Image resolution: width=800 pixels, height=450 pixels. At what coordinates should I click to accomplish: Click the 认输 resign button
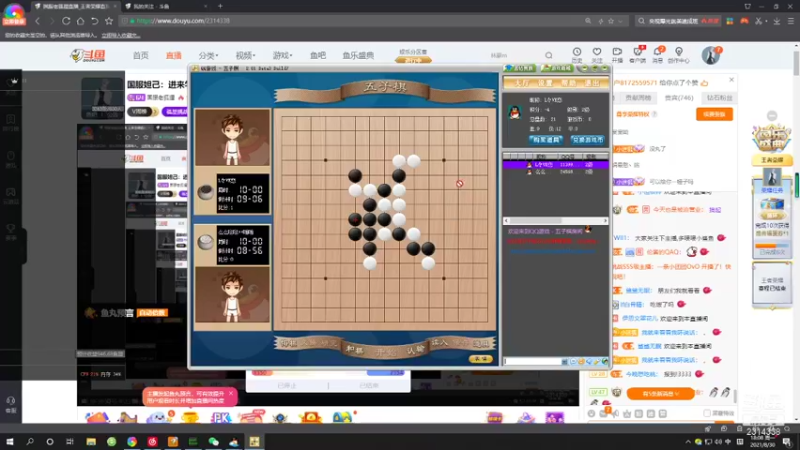pyautogui.click(x=416, y=350)
